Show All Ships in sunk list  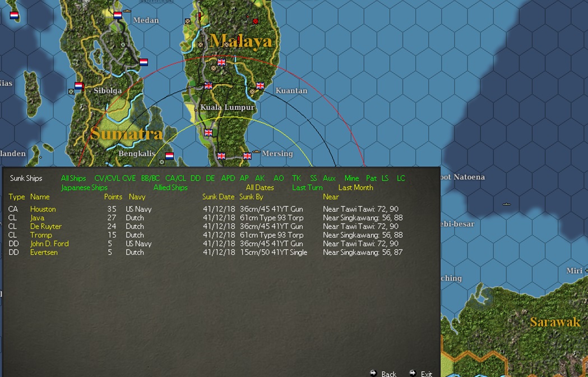point(73,178)
